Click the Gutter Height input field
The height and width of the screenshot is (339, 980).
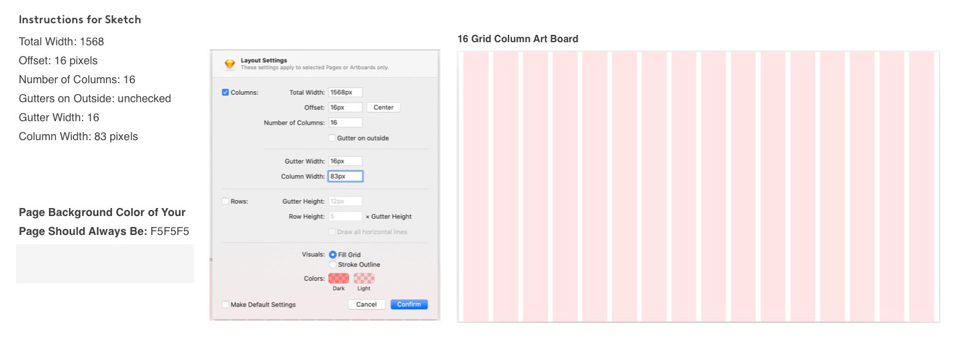[345, 201]
